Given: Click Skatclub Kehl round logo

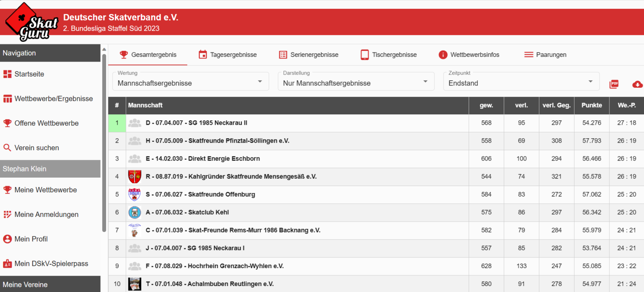Looking at the screenshot, I should 135,212.
